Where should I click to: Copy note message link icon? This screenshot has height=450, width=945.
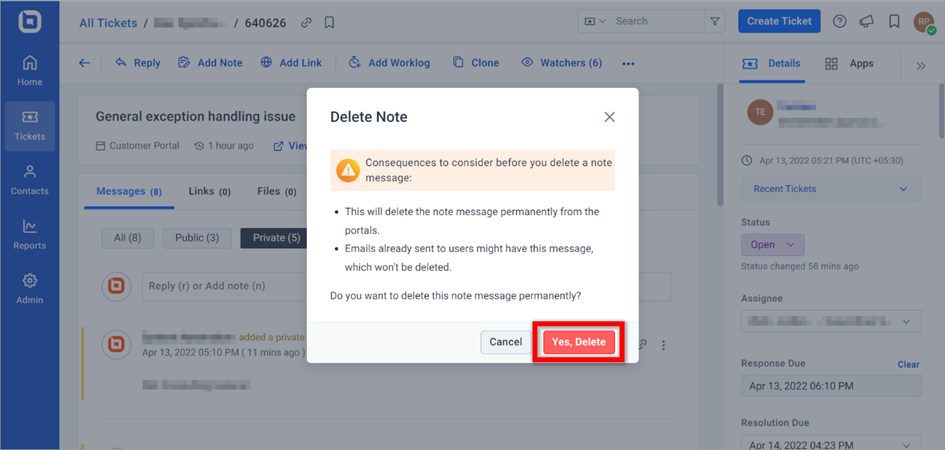point(642,345)
